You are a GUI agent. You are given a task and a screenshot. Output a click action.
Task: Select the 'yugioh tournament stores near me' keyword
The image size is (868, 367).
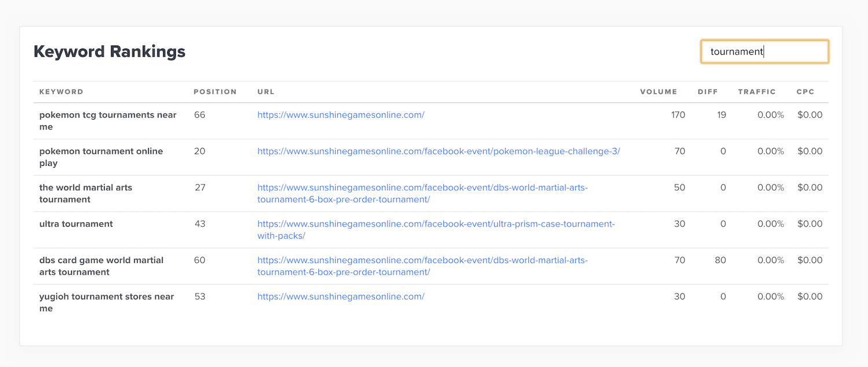(106, 302)
